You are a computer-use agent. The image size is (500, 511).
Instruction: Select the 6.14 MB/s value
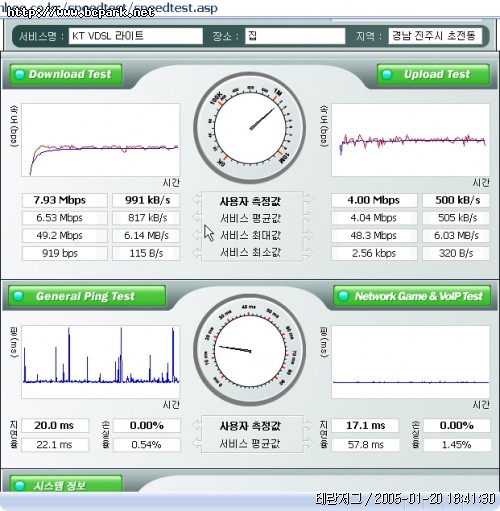pos(146,236)
